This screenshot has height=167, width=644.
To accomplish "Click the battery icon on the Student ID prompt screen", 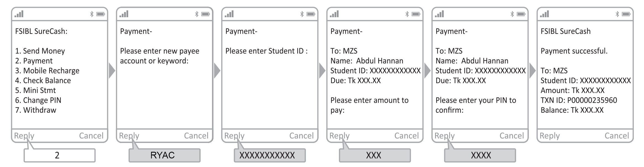I will 311,14.
